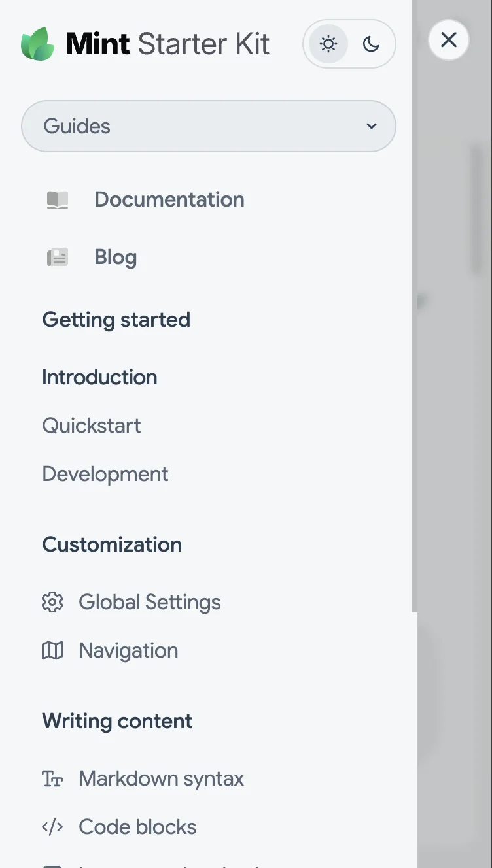Open the Code blocks page
This screenshot has height=868, width=492.
click(x=137, y=827)
